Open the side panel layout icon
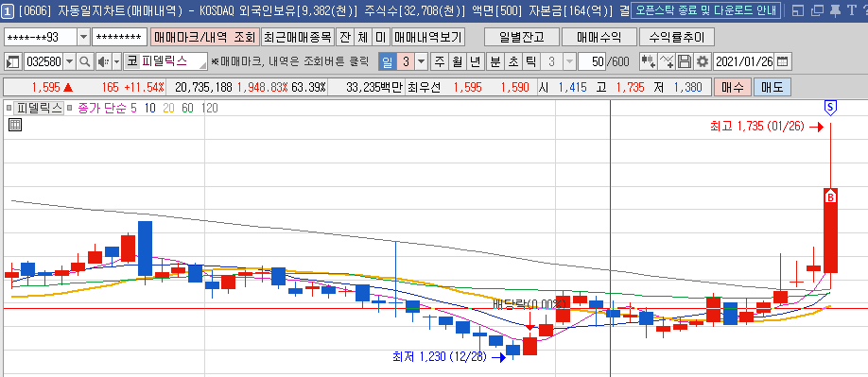 tap(12, 61)
